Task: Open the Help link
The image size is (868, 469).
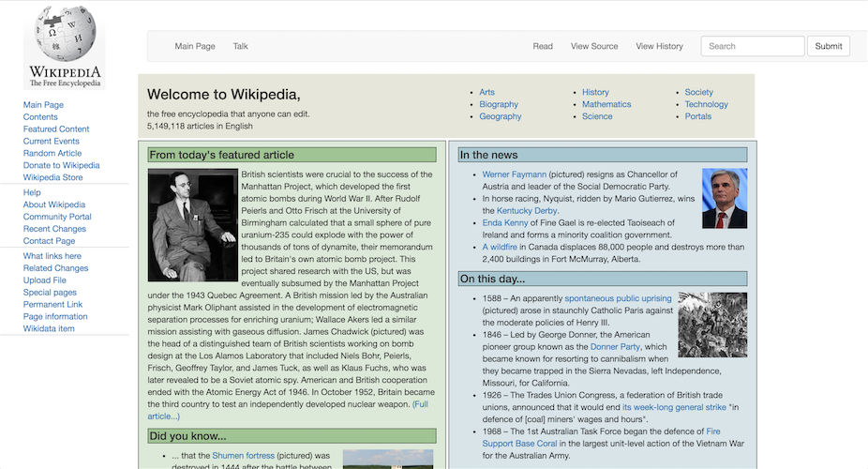Action: point(32,192)
